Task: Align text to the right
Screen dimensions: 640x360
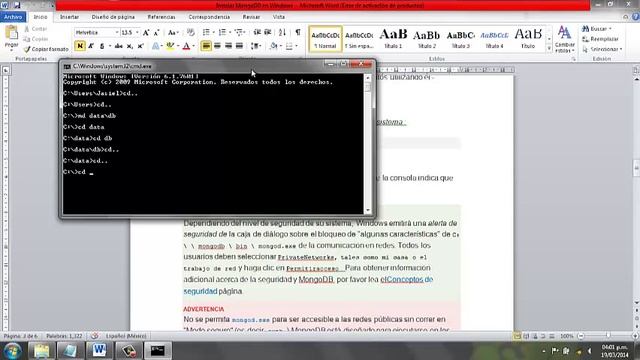Action: pos(228,46)
